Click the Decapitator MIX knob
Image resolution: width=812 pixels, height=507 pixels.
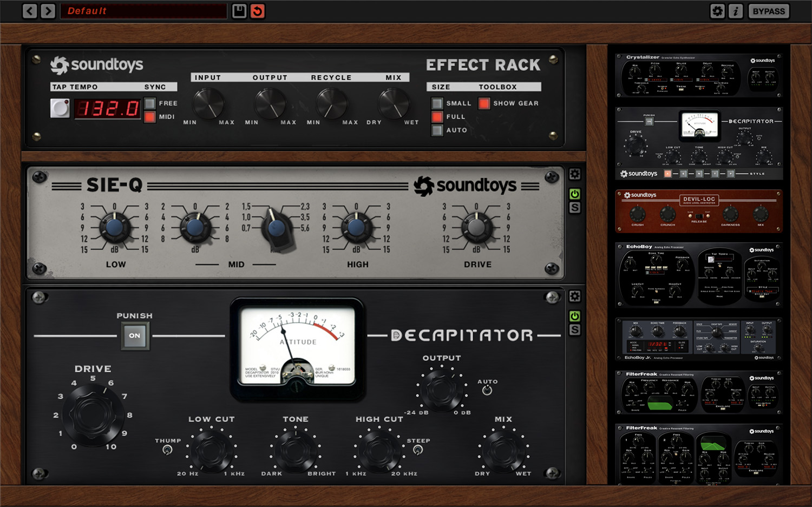[x=503, y=450]
